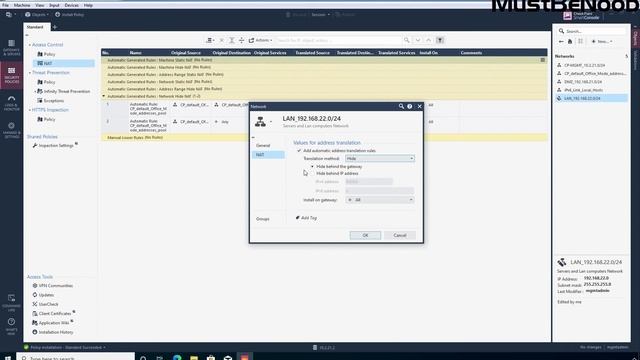
Task: Open the Security Policies view
Action: [x=11, y=75]
